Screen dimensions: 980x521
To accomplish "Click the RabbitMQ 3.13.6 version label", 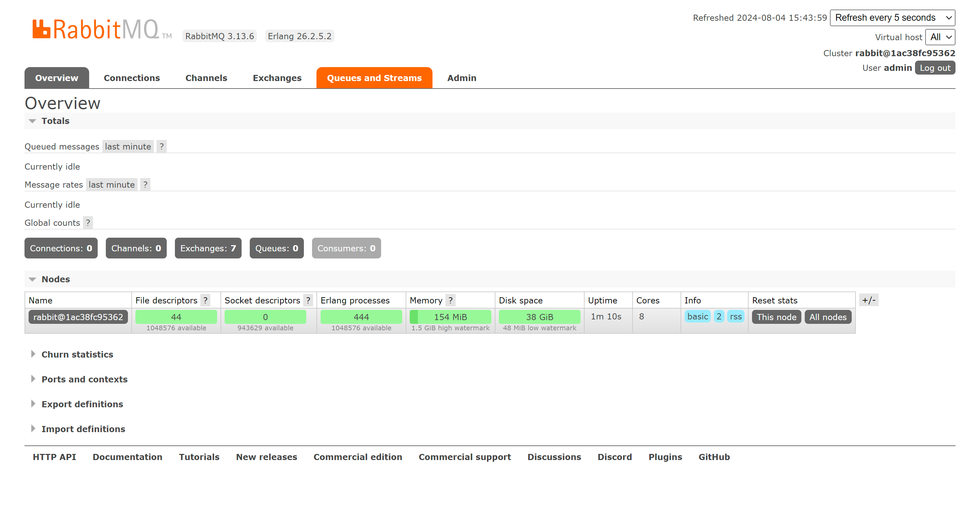I will tap(219, 36).
